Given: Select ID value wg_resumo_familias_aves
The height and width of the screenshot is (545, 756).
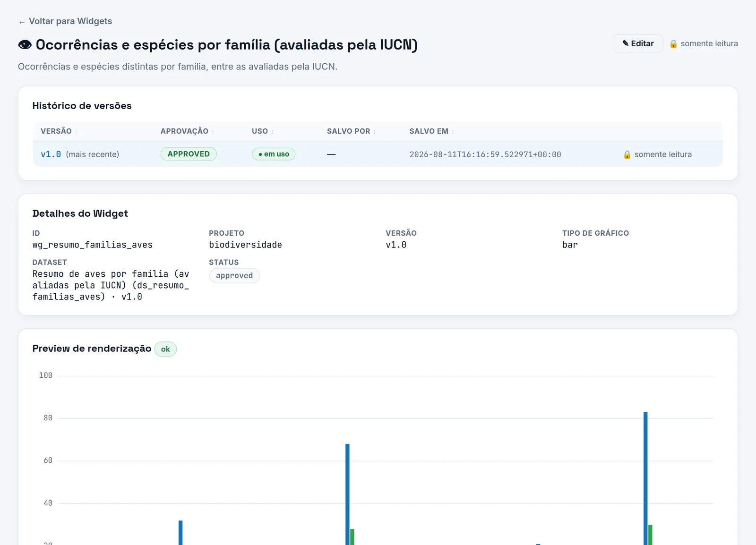Looking at the screenshot, I should tap(93, 245).
